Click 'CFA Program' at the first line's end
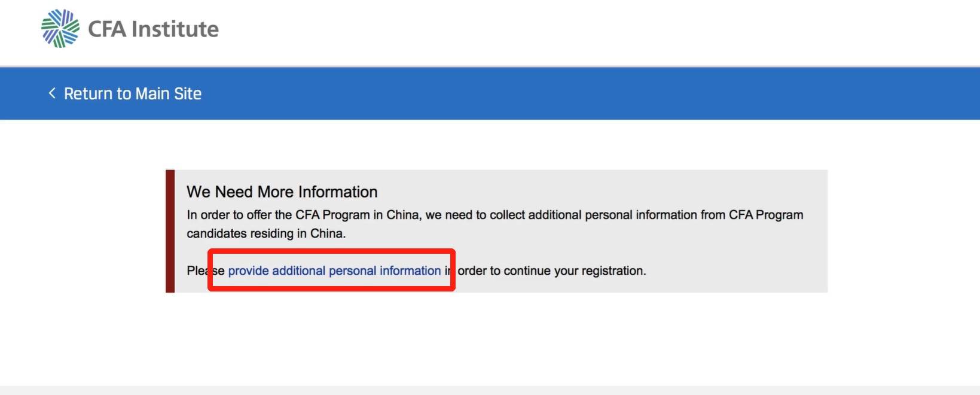 tap(765, 215)
